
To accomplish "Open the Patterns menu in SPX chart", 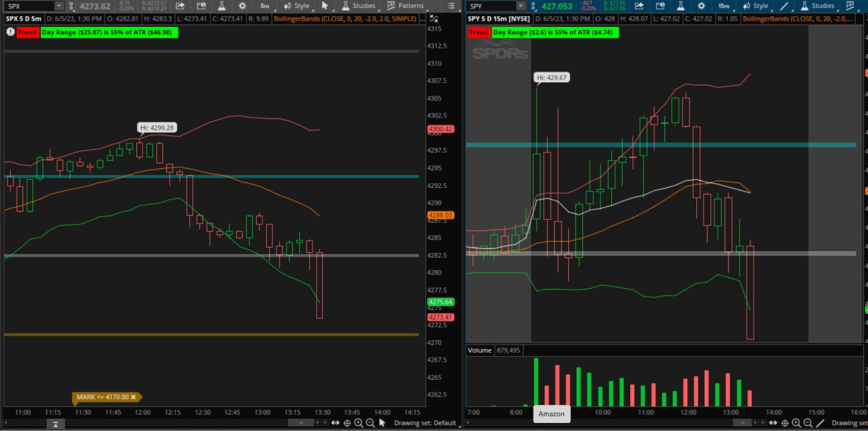I will (405, 6).
